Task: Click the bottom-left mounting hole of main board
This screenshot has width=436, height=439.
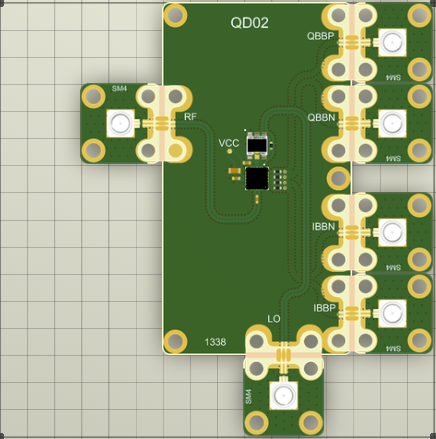Action: click(175, 341)
